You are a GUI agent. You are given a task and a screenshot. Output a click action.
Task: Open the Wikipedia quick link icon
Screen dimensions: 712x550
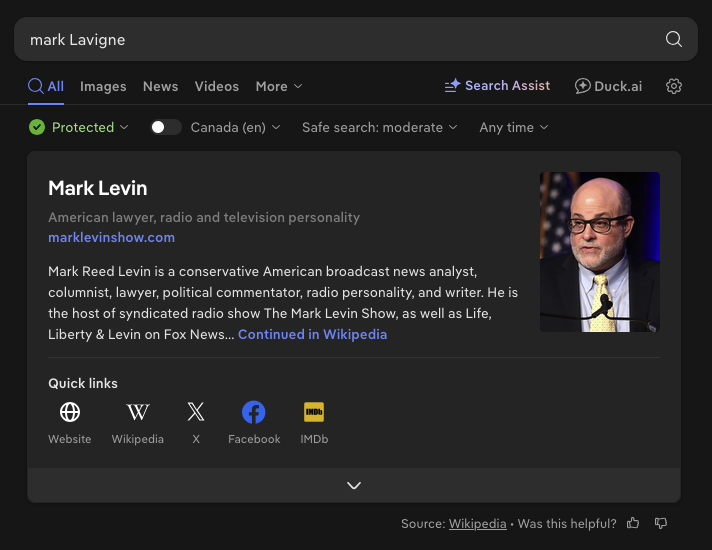tap(138, 412)
